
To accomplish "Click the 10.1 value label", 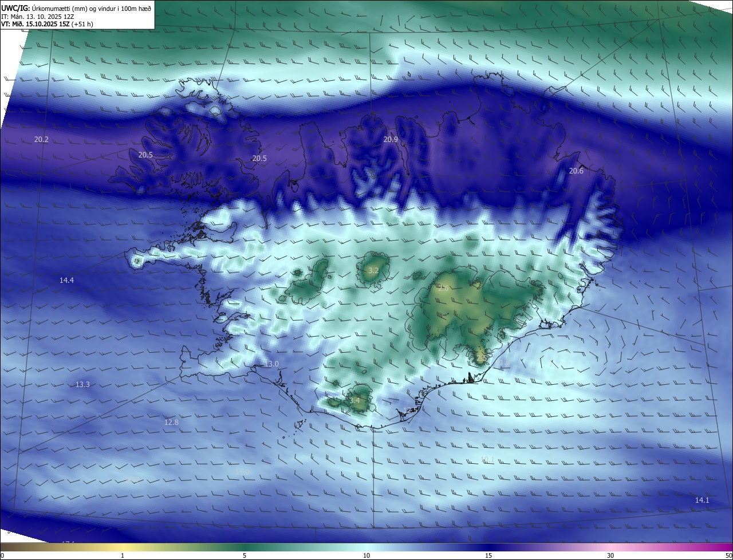I will tap(487, 460).
